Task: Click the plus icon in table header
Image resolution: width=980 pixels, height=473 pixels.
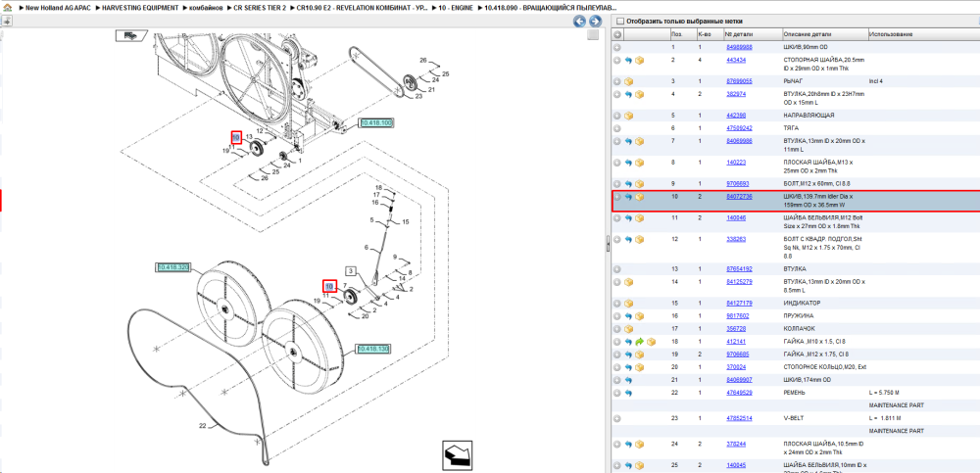Action: pos(617,34)
